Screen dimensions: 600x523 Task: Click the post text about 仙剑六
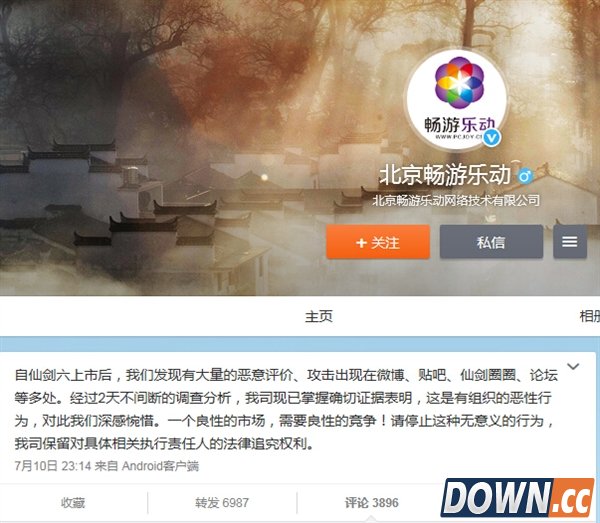click(286, 409)
